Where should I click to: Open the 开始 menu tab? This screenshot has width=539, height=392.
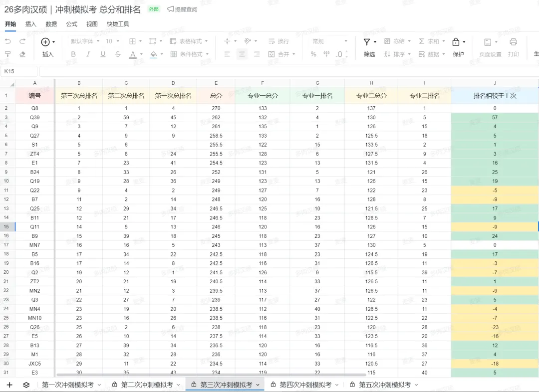click(10, 24)
